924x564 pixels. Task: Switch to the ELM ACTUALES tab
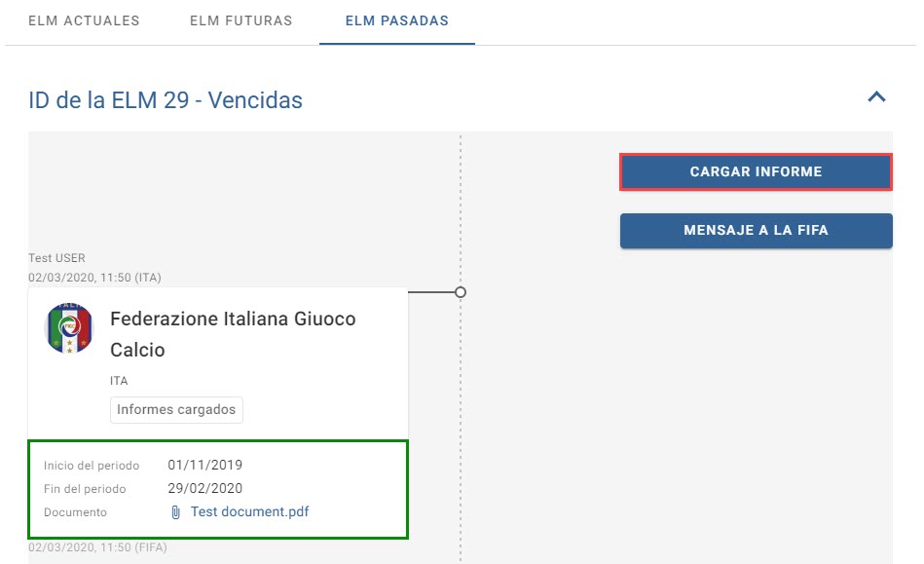click(x=84, y=20)
